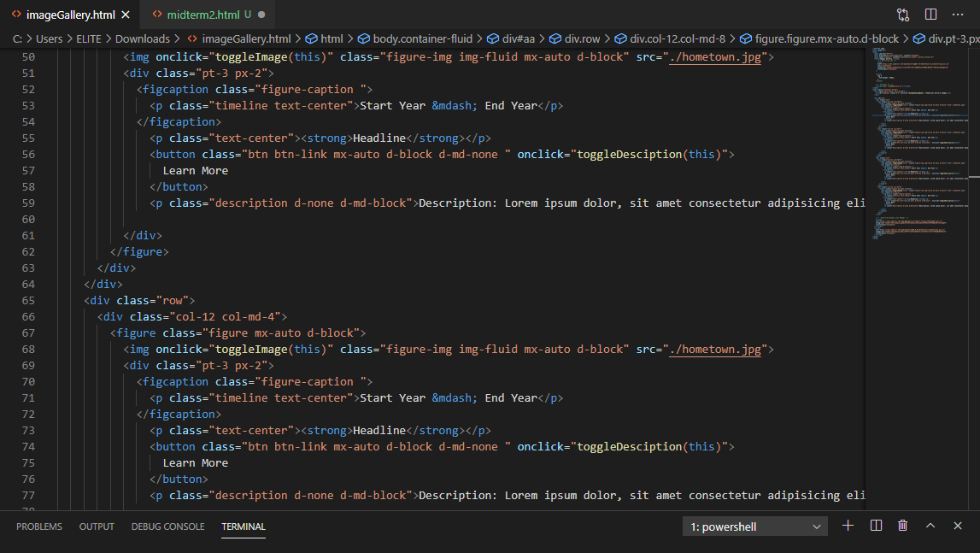Screen dimensions: 980x553
Task: Follow the ./hometown.jpg link on line 68
Action: coord(715,349)
